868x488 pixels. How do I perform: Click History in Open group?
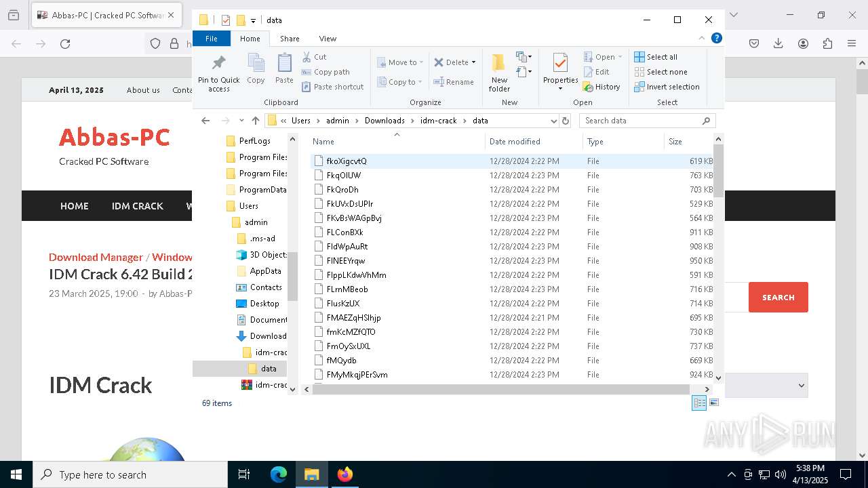[601, 87]
